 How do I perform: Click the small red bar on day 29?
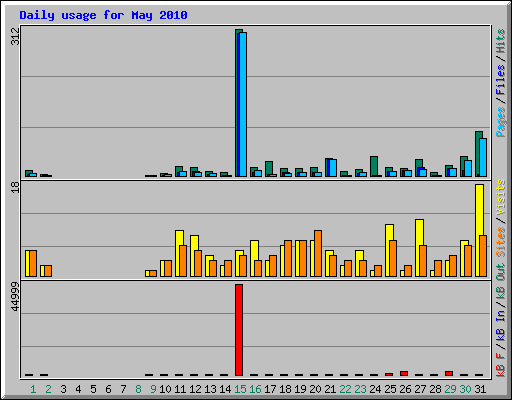[x=449, y=373]
